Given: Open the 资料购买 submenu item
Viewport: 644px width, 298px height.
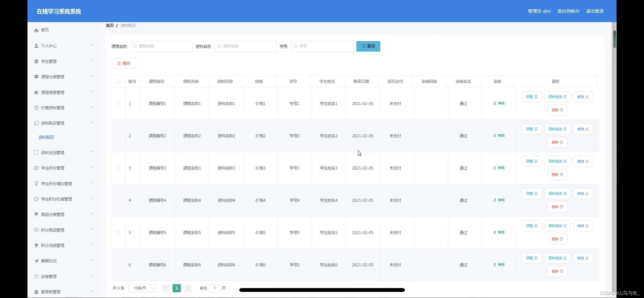Looking at the screenshot, I should coord(46,138).
